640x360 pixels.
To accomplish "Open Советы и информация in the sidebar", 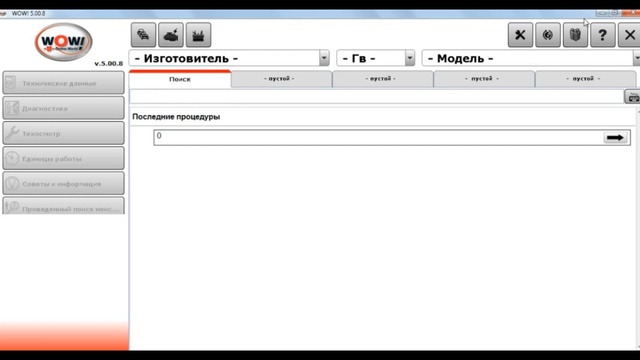I will pyautogui.click(x=63, y=184).
